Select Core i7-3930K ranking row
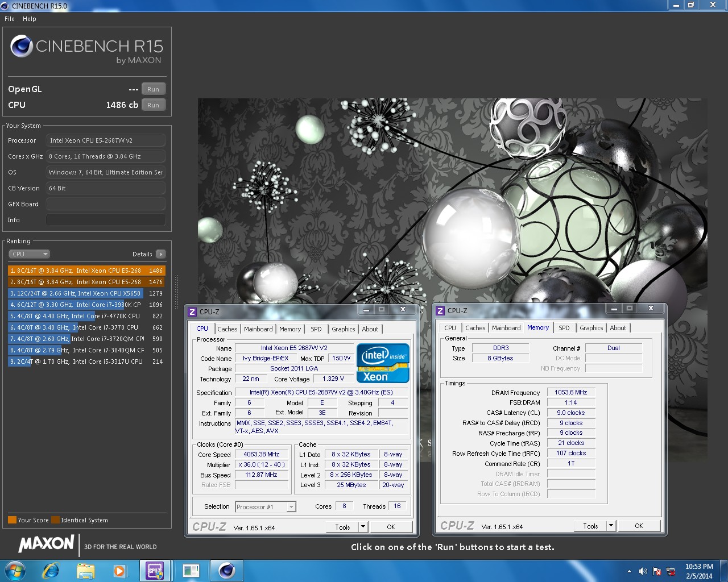The image size is (728, 582). (86, 305)
